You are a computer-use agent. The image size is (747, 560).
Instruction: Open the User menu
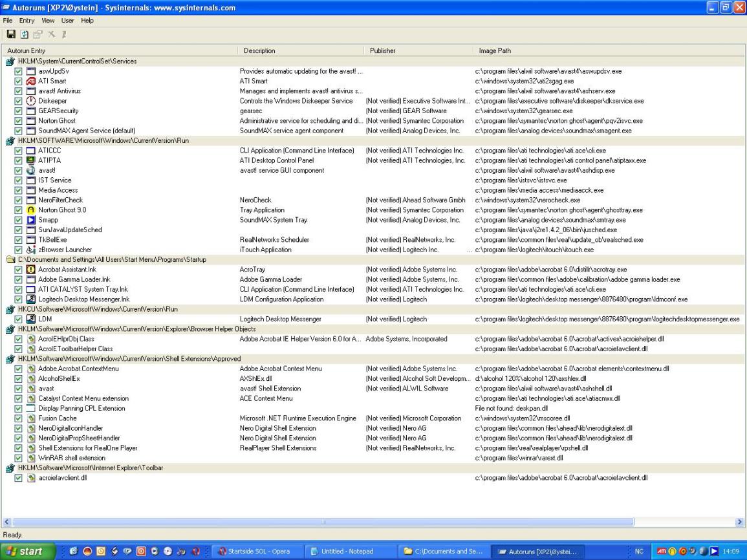[68, 21]
